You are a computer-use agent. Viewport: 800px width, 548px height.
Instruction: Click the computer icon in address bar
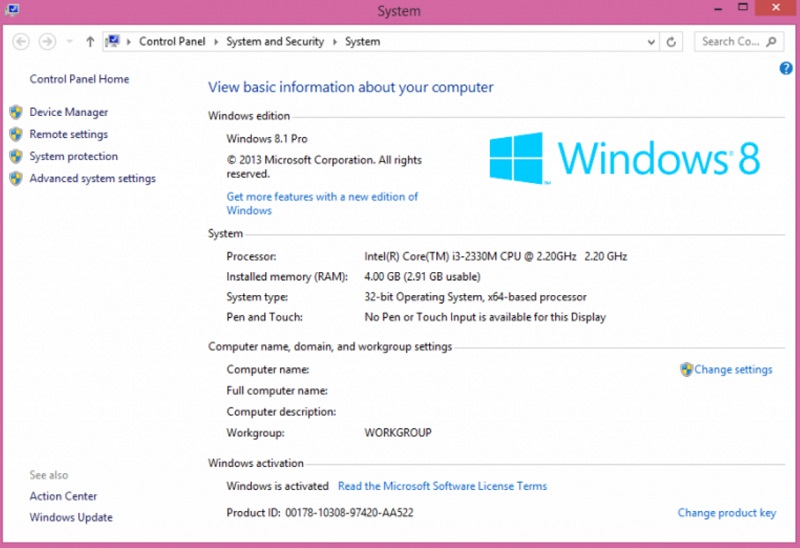tap(113, 42)
